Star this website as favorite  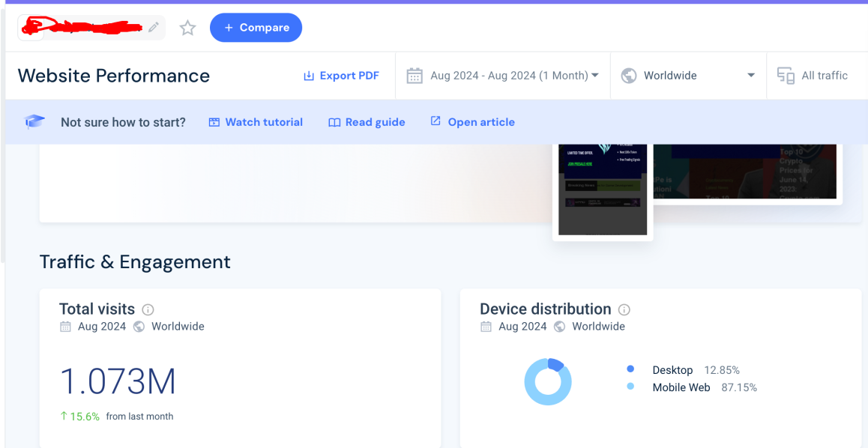(x=187, y=28)
